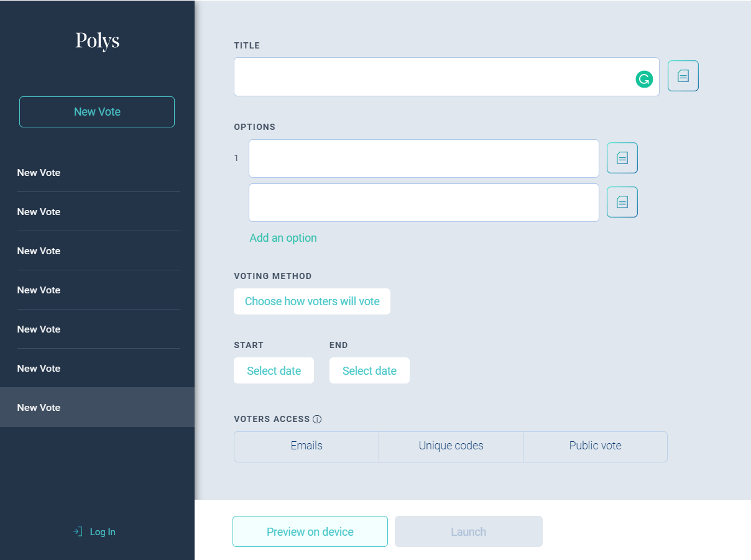Click the New Vote outlined button
The image size is (751, 560).
pyautogui.click(x=97, y=112)
